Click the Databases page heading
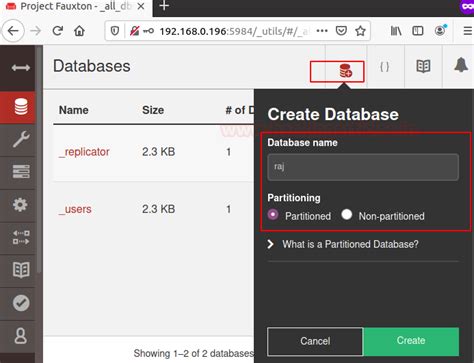 click(92, 66)
